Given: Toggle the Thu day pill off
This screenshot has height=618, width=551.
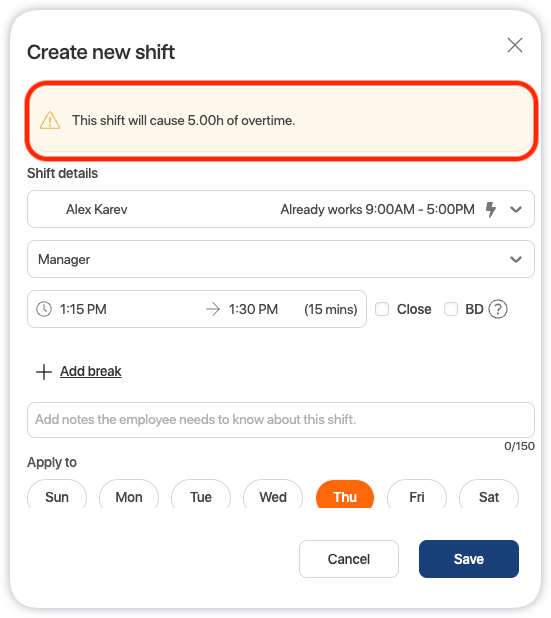Looking at the screenshot, I should [345, 494].
